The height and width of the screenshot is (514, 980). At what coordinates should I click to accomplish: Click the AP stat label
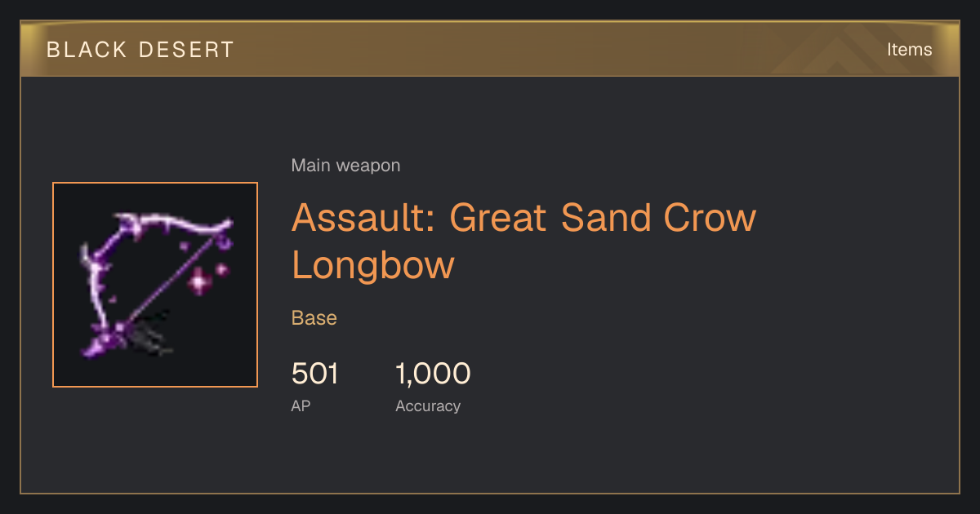point(301,405)
